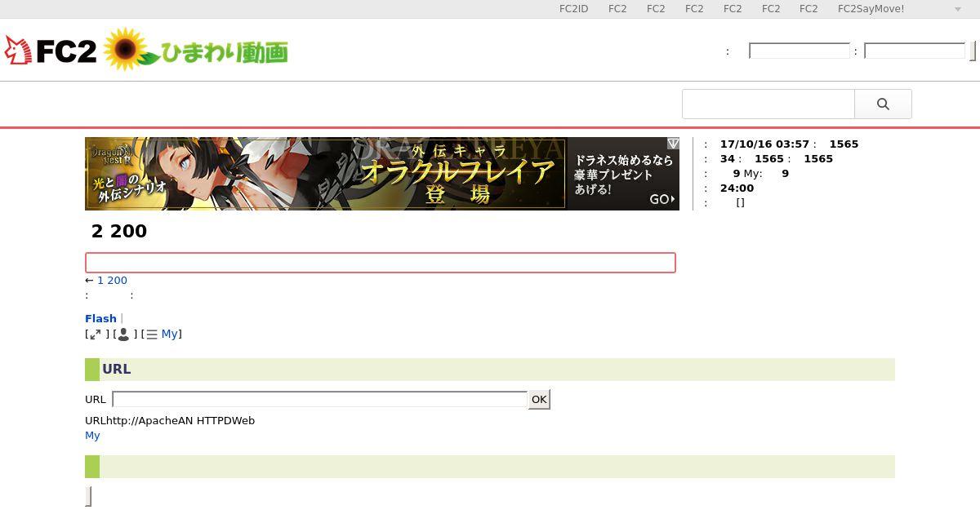Follow the "1 200" previous link
This screenshot has width=980, height=514.
click(x=112, y=280)
